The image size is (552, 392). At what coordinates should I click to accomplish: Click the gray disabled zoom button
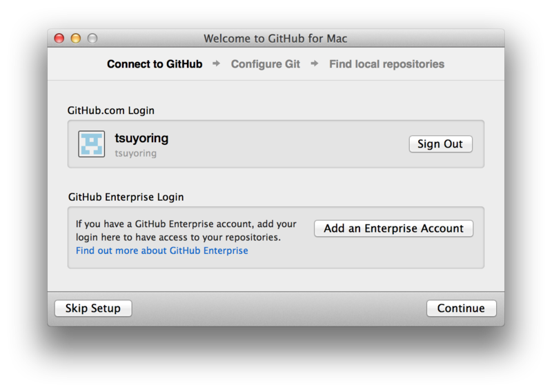(x=92, y=38)
